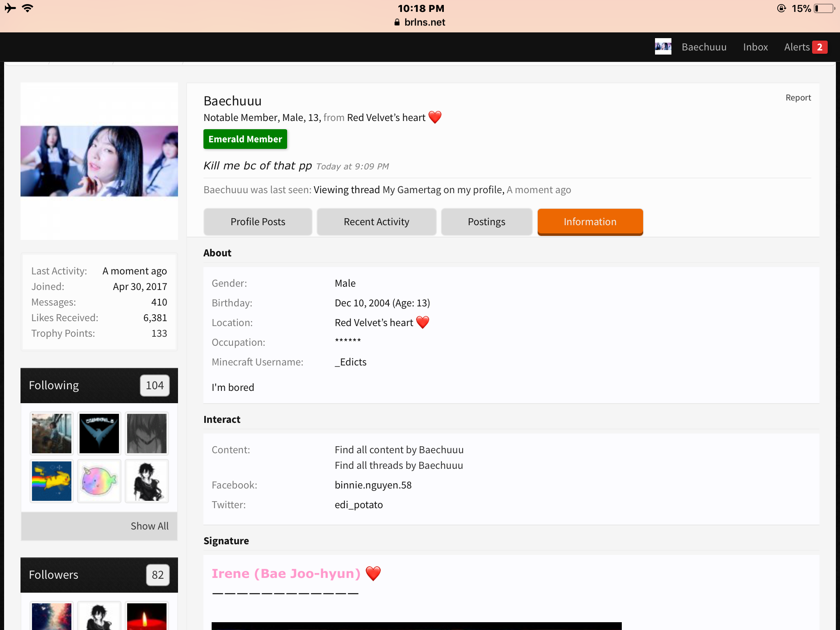
Task: Open the red candle avatar in Followers
Action: coord(147,616)
